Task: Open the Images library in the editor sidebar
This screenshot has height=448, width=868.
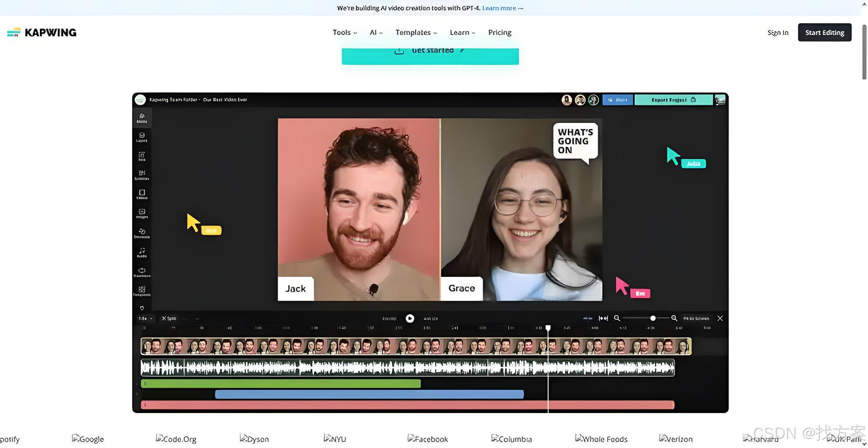Action: (x=142, y=214)
